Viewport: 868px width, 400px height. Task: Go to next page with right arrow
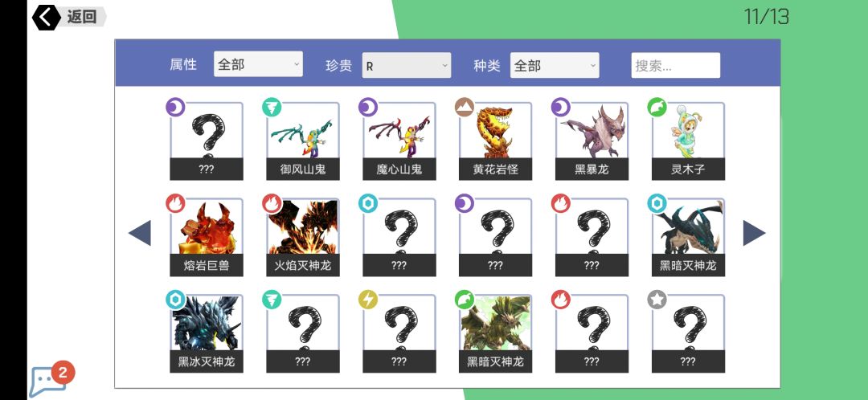pyautogui.click(x=754, y=233)
